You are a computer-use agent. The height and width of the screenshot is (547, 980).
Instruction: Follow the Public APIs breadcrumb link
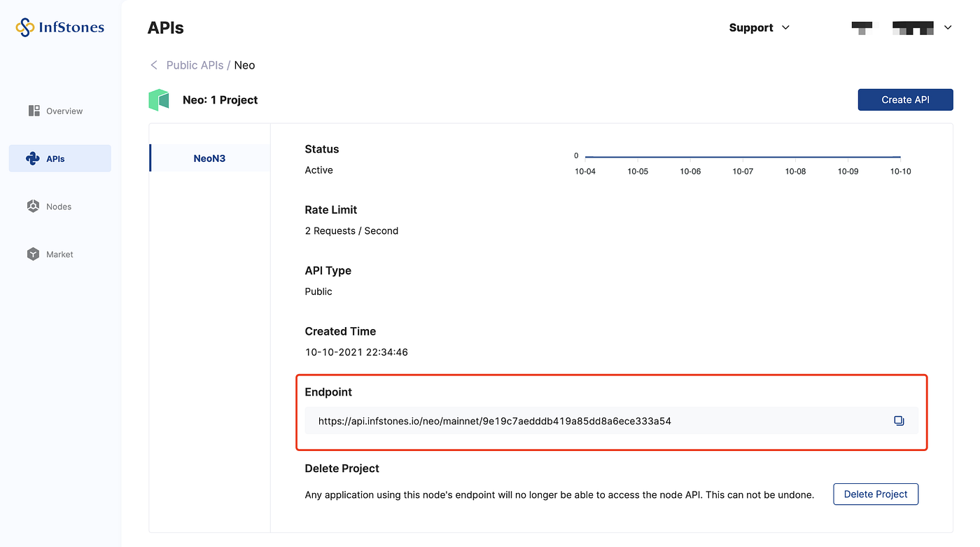195,65
